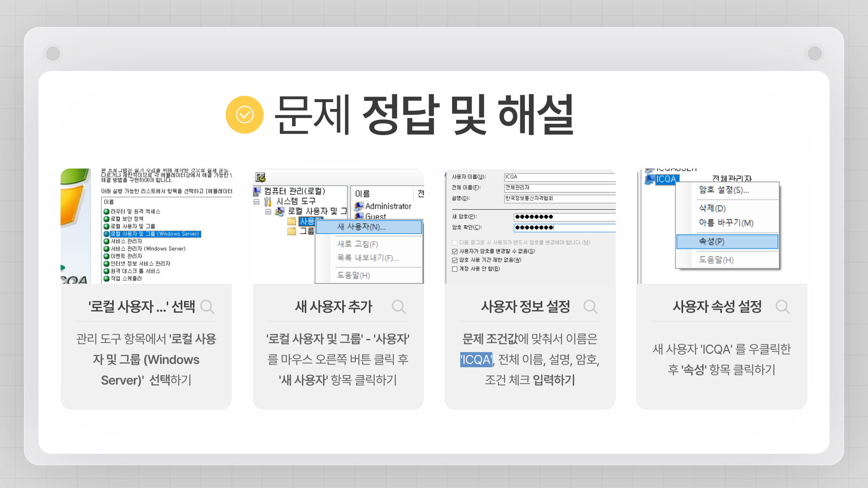The image size is (868, 488).
Task: Click the 새 사용자 추가 screenshot thumbnail
Action: click(x=338, y=227)
